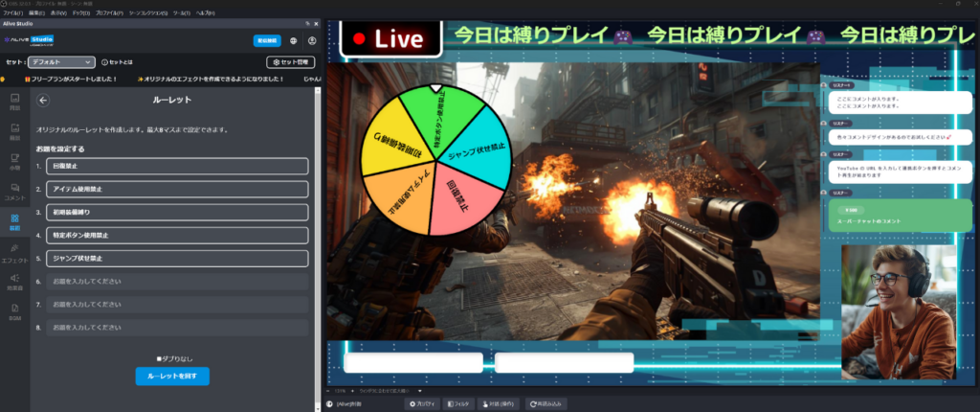Expand the セット デフォルト dropdown
Screen dimensions: 980x412
point(60,61)
